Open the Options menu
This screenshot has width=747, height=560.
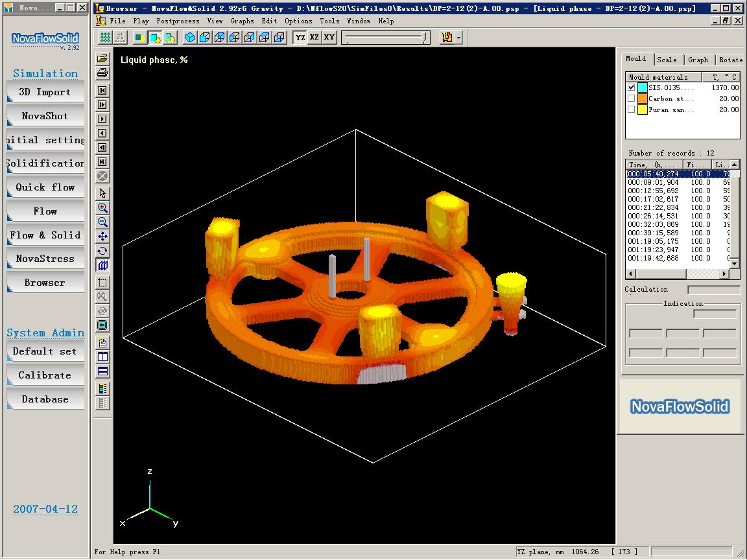299,21
